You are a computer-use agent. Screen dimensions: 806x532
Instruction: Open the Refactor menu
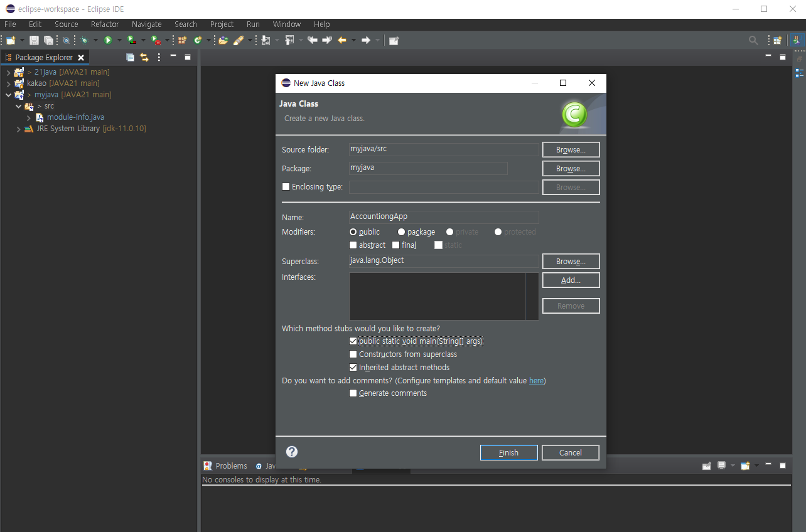pyautogui.click(x=105, y=24)
